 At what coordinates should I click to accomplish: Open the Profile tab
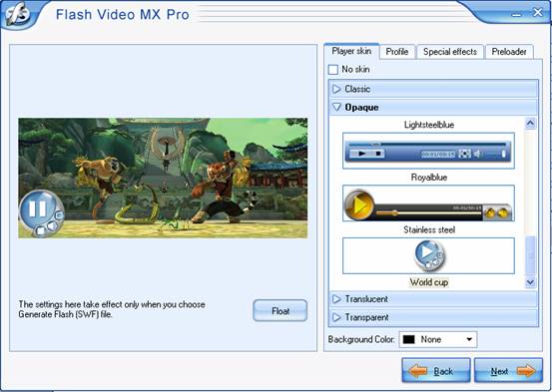tap(397, 52)
